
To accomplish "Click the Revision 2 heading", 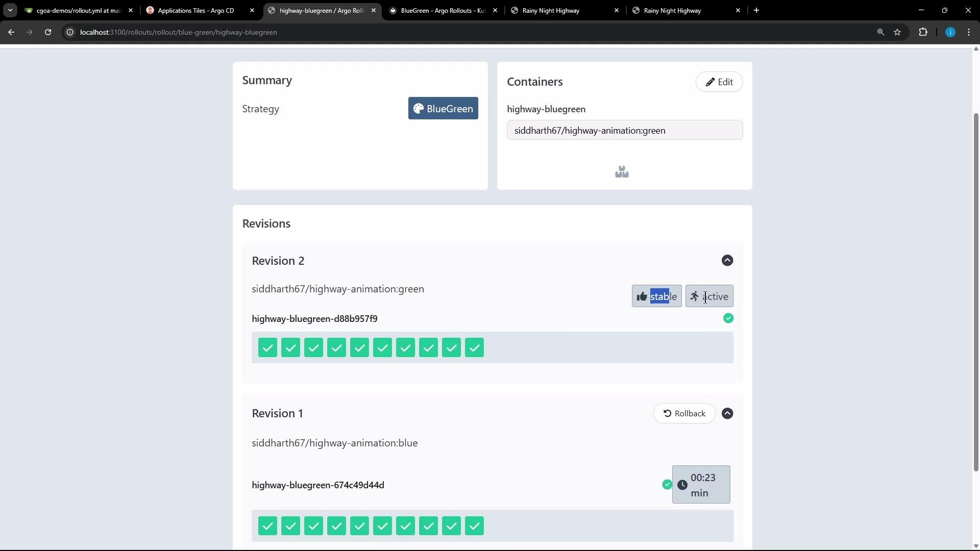I will (x=278, y=261).
